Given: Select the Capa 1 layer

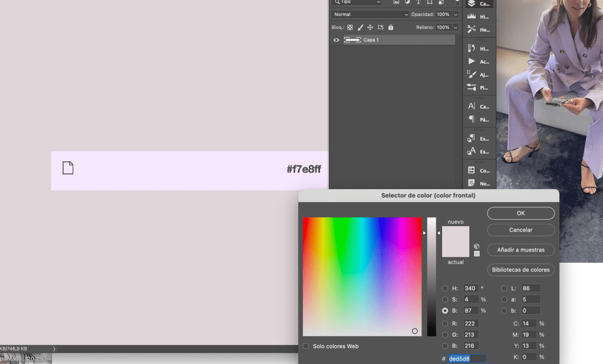Looking at the screenshot, I should tap(401, 40).
